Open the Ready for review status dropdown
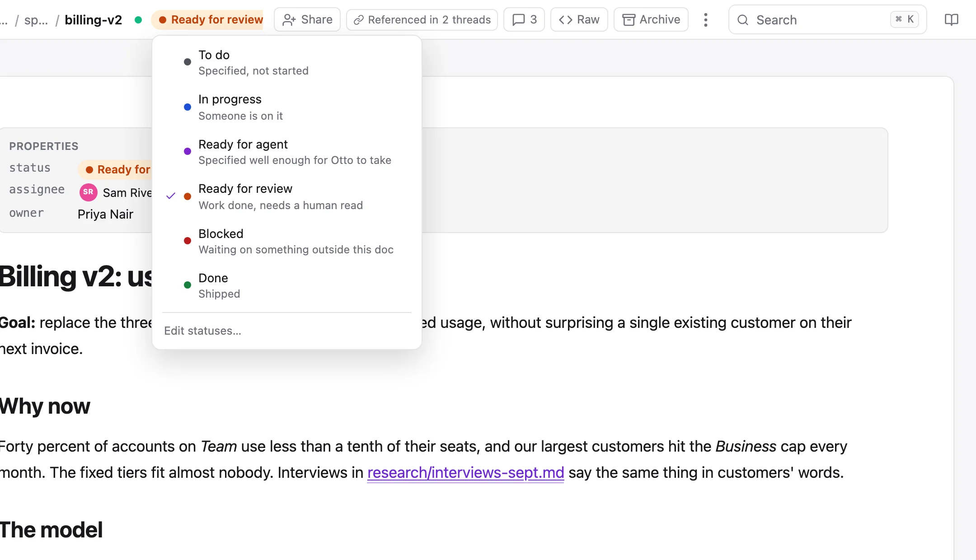 [x=207, y=20]
